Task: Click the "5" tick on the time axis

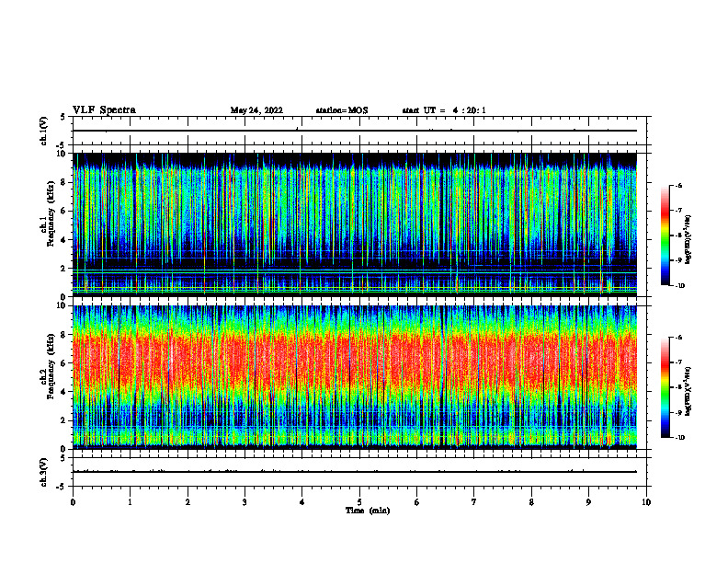Action: (359, 502)
